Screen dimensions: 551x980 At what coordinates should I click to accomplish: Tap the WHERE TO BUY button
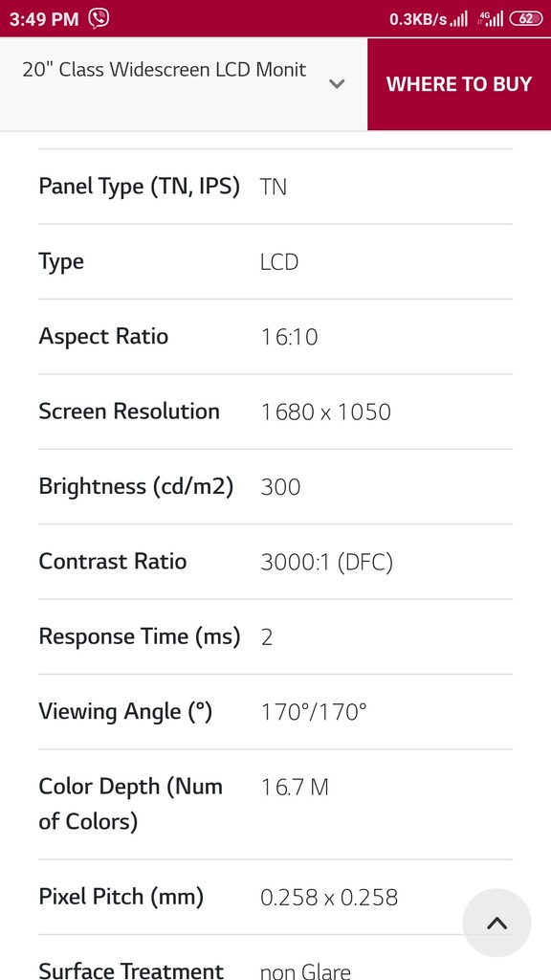(459, 84)
